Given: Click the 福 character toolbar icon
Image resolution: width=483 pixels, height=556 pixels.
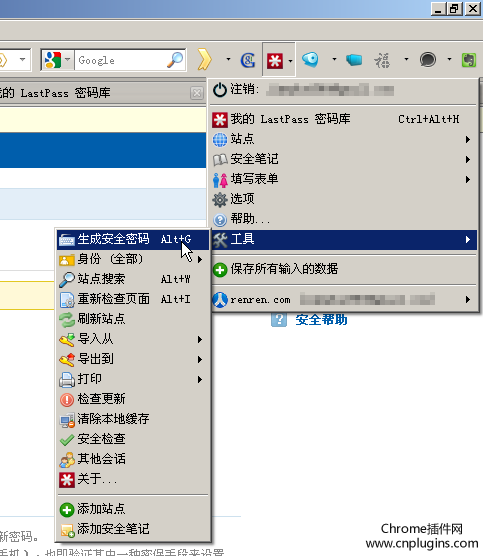Looking at the screenshot, I should click(382, 60).
